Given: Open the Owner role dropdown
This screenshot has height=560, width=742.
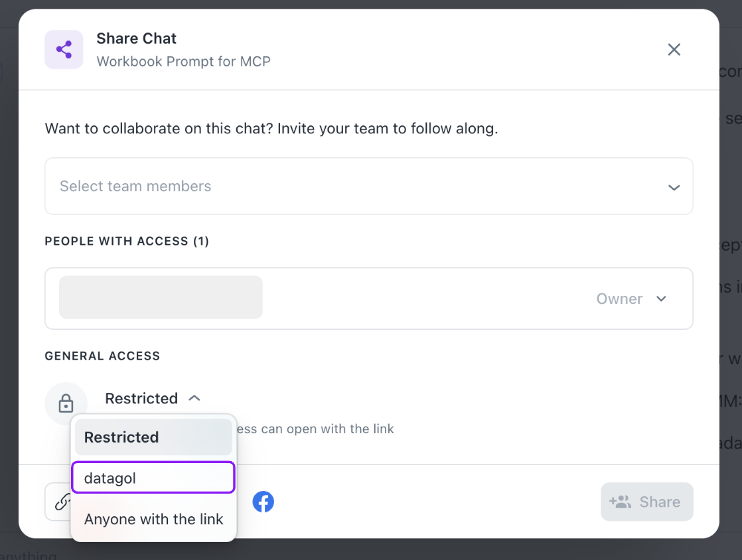Looking at the screenshot, I should click(x=619, y=299).
